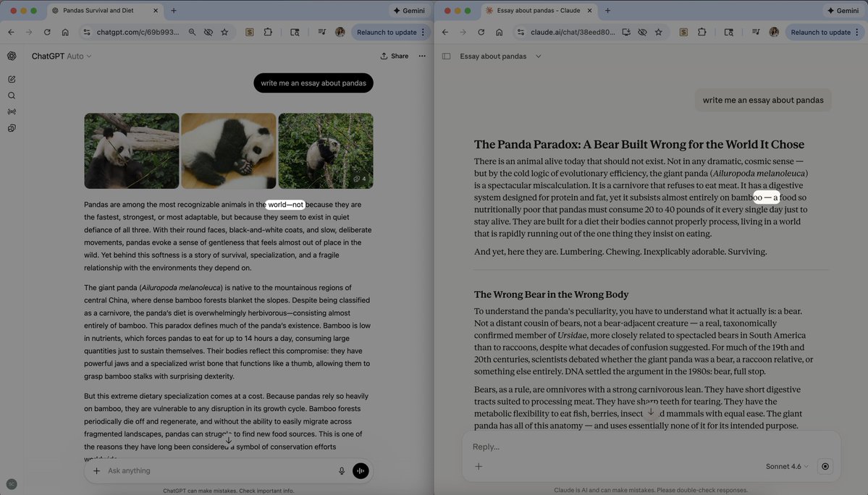Open the three-dot options menu beside Share in ChatGPT
Viewport: 868px width, 495px height.
pyautogui.click(x=422, y=56)
